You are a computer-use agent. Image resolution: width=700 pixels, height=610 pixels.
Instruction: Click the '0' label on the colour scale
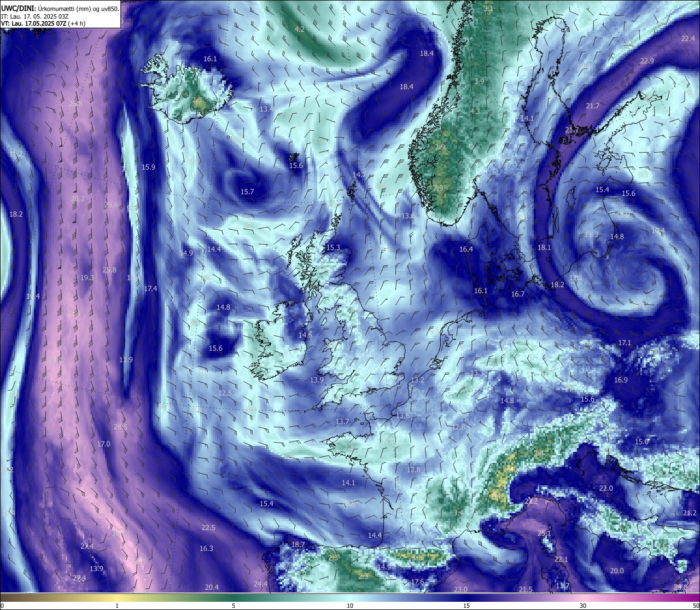tap(2, 606)
